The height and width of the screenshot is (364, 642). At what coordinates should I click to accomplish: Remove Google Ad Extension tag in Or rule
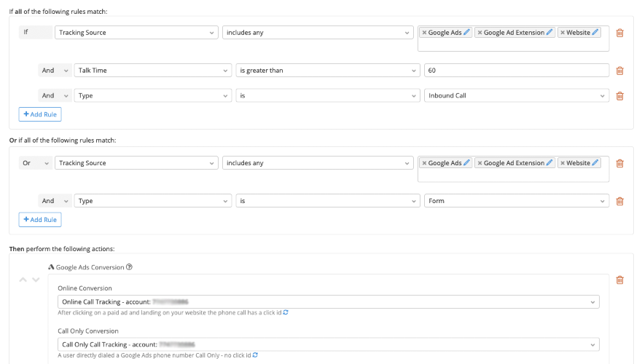coord(479,164)
